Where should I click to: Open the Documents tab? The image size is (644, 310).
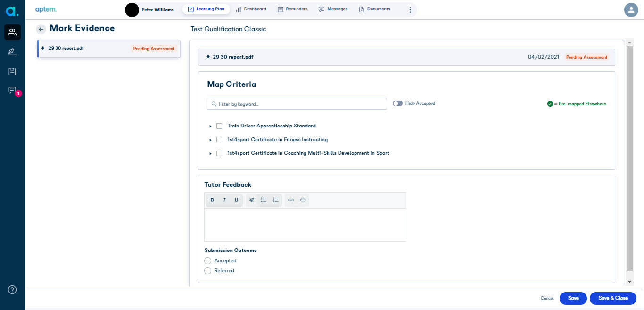375,9
